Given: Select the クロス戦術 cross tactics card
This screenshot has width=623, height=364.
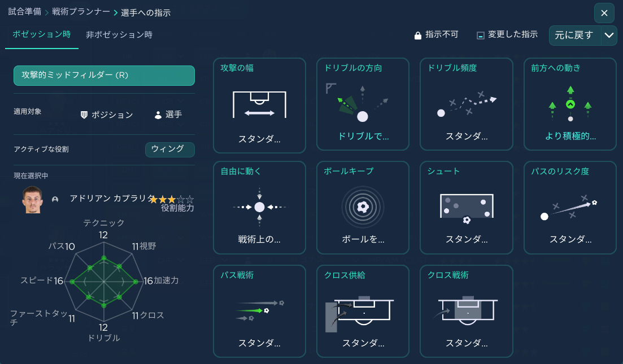Looking at the screenshot, I should click(467, 311).
